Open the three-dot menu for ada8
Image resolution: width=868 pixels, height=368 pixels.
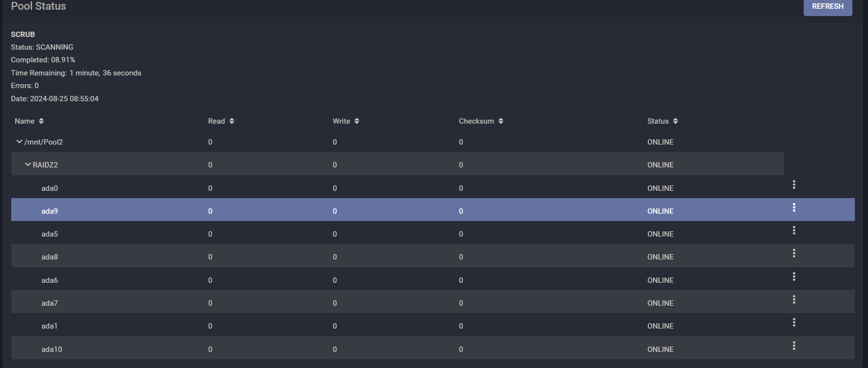pyautogui.click(x=794, y=253)
